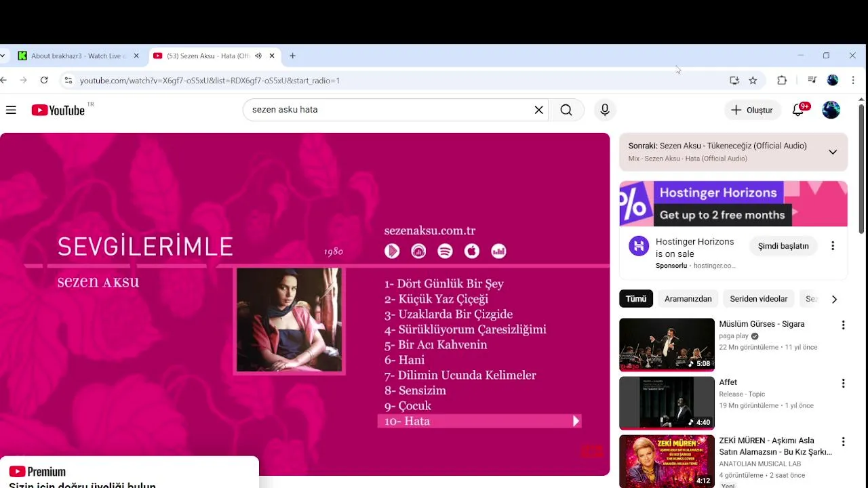Click the Chrome address bar URL
This screenshot has height=488, width=868.
click(210, 81)
